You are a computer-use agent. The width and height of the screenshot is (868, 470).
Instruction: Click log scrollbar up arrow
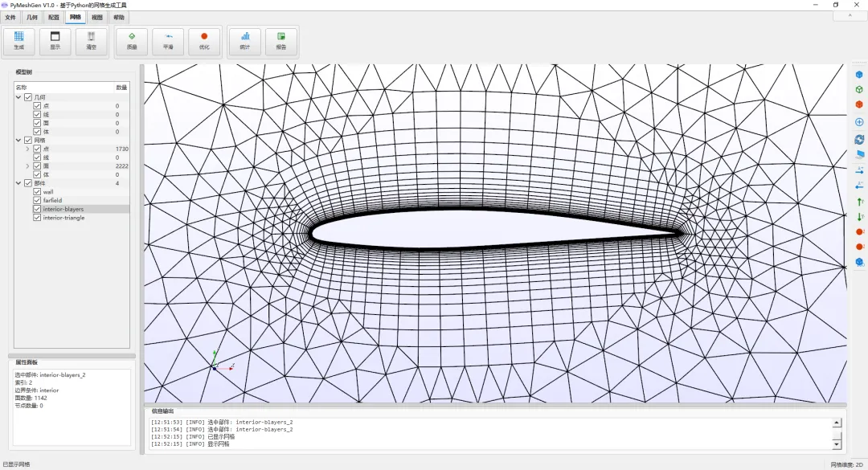[x=837, y=423]
